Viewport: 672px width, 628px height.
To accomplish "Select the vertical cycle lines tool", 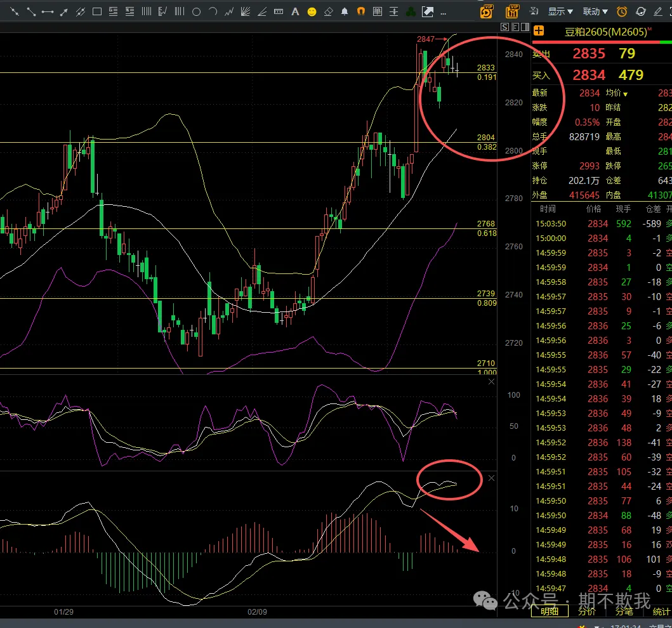I will pyautogui.click(x=147, y=12).
